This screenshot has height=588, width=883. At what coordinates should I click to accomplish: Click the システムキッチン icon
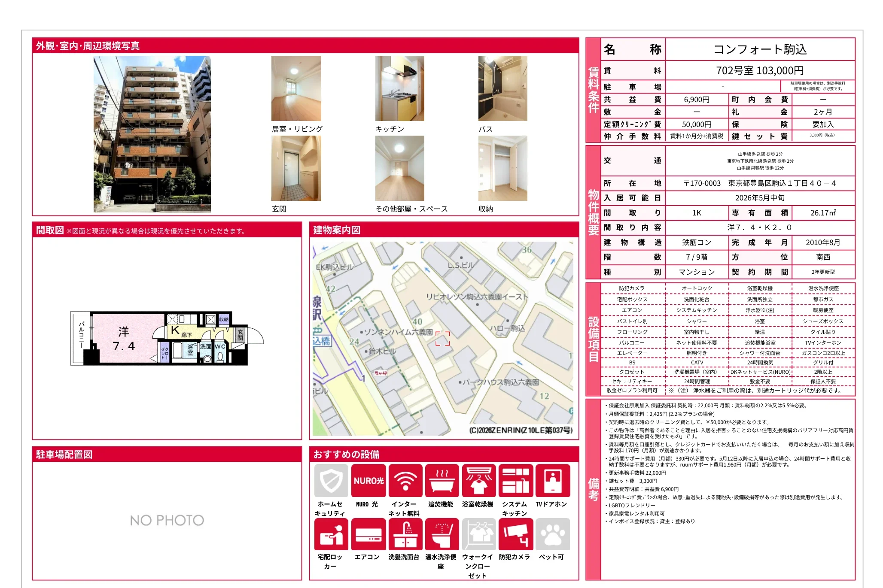(x=515, y=480)
